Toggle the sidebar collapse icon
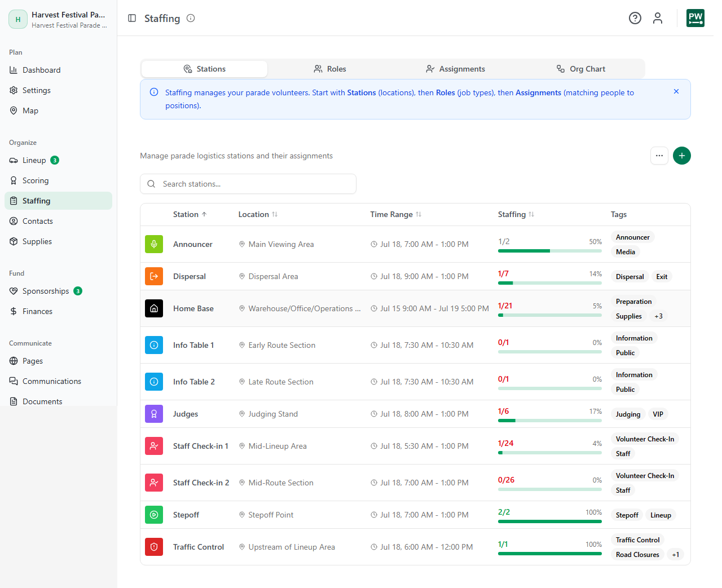Image resolution: width=722 pixels, height=588 pixels. pos(132,18)
